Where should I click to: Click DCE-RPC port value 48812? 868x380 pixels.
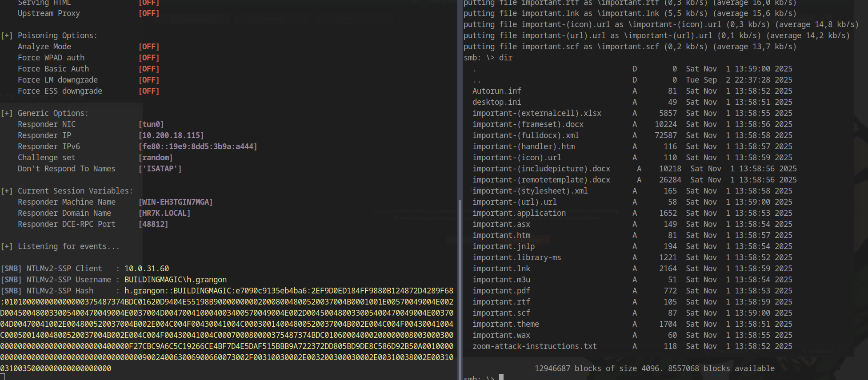[x=153, y=224]
